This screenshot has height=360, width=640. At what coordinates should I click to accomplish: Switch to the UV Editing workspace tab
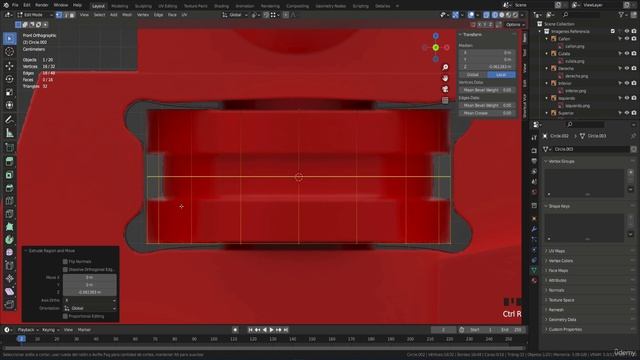168,6
